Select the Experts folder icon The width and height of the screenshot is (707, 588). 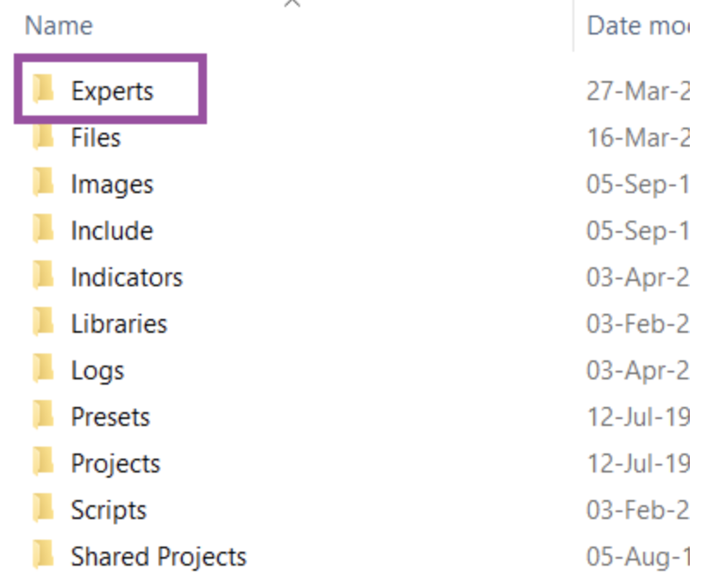tap(44, 89)
